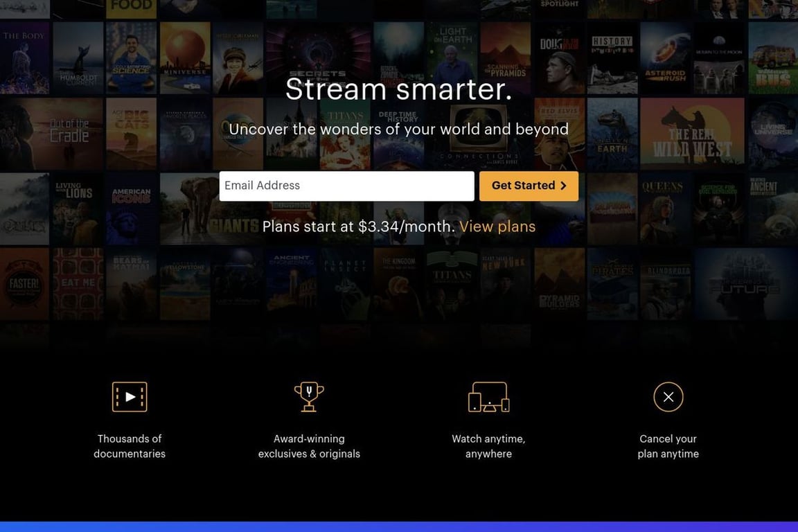Click the film strip documentaries icon

pyautogui.click(x=130, y=397)
